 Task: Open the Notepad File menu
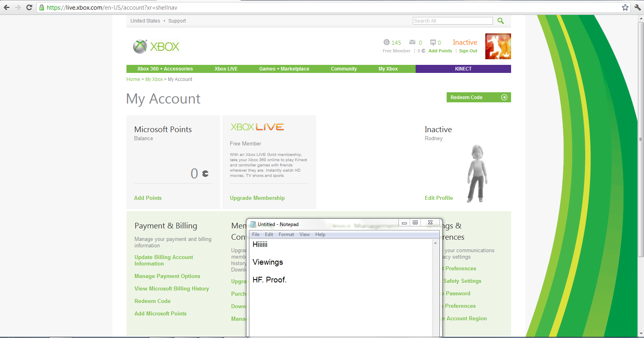[256, 234]
